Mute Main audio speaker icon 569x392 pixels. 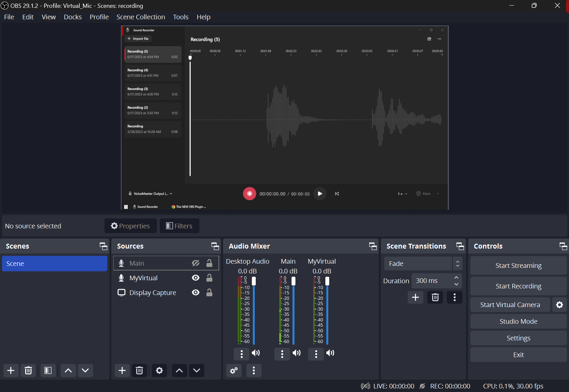(297, 353)
